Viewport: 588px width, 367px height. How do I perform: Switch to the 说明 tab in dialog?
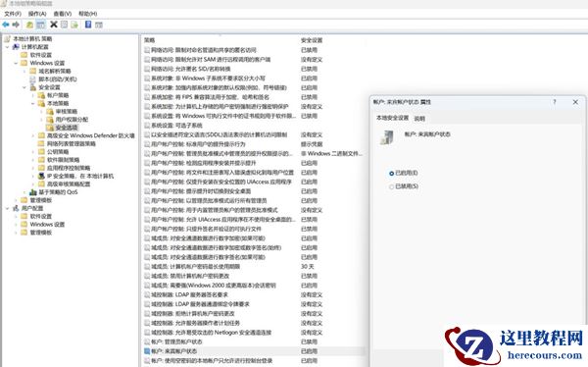click(419, 119)
